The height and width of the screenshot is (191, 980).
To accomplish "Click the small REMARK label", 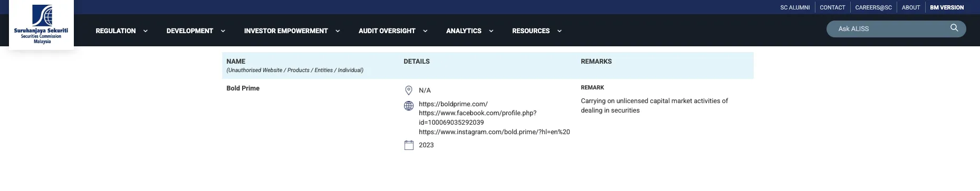I will (592, 88).
